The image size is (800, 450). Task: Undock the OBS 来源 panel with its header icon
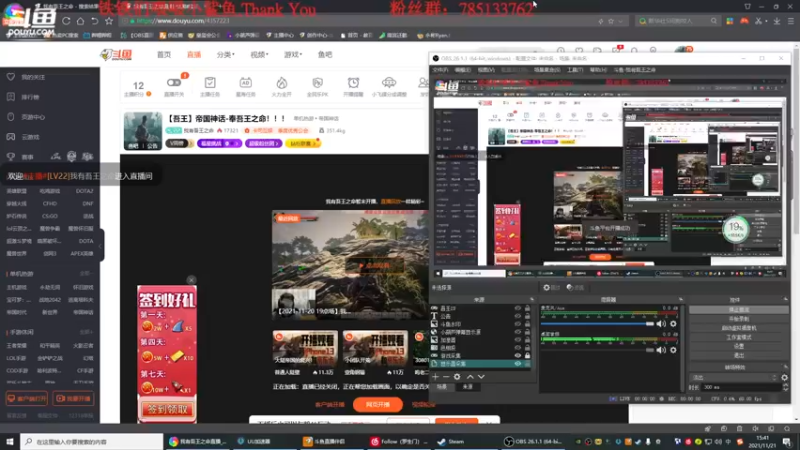tap(532, 299)
